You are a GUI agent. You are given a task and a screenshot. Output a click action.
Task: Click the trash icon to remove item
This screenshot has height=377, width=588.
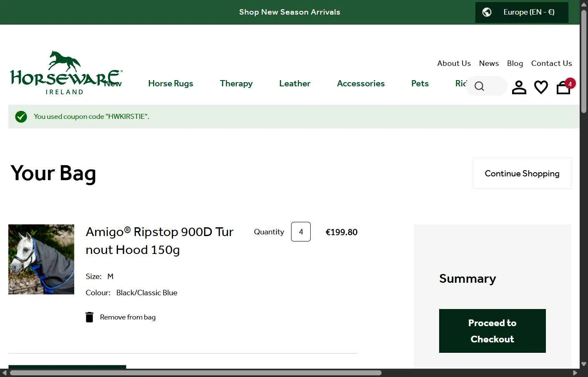point(89,317)
